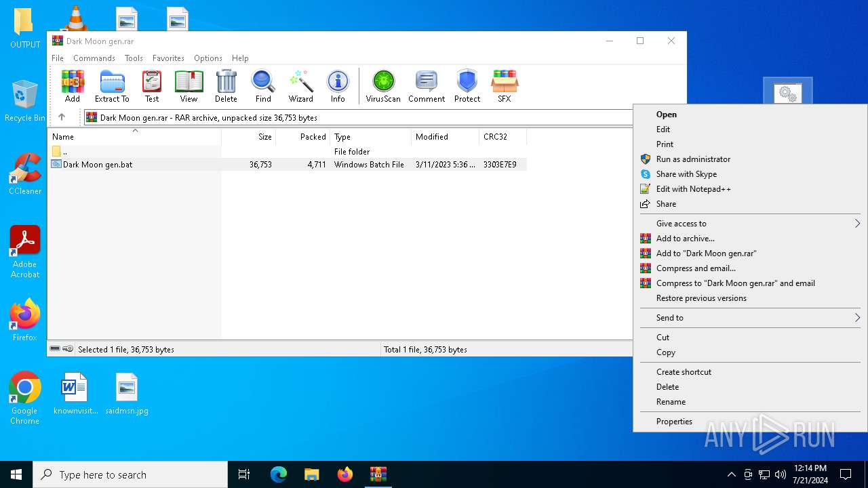Image resolution: width=868 pixels, height=488 pixels.
Task: Launch Microsoft Edge from the taskbar
Action: coord(279,474)
